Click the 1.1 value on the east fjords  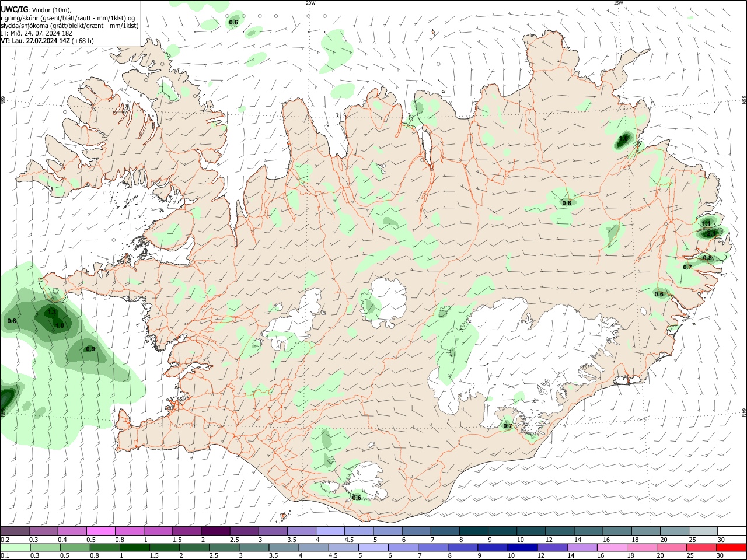tap(706, 223)
